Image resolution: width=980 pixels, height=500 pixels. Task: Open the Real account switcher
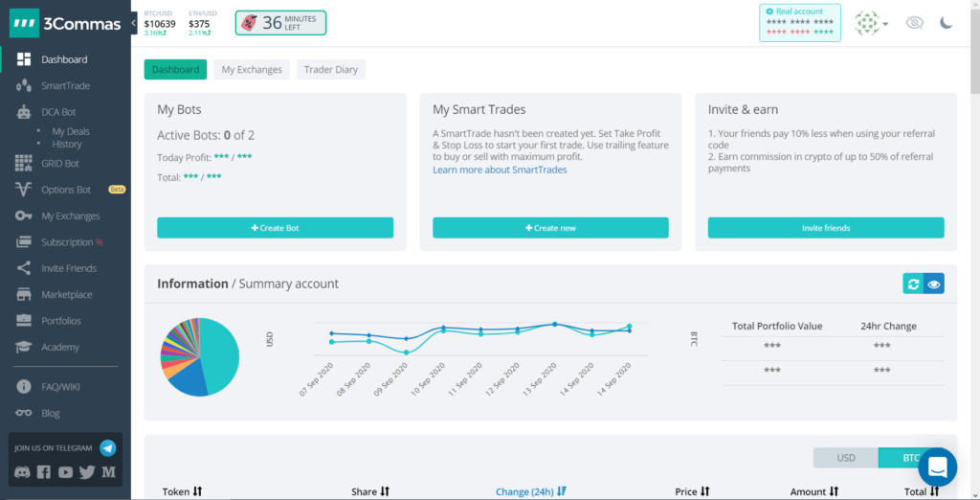point(799,23)
